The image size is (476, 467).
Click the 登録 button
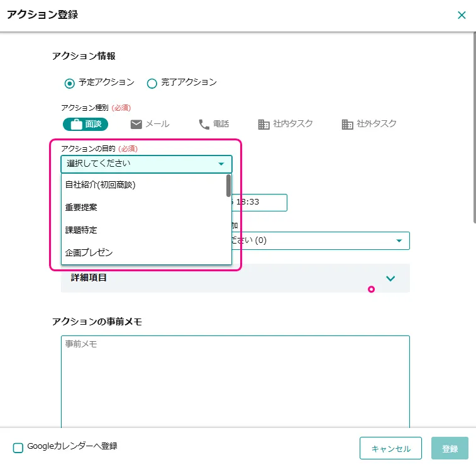click(450, 448)
